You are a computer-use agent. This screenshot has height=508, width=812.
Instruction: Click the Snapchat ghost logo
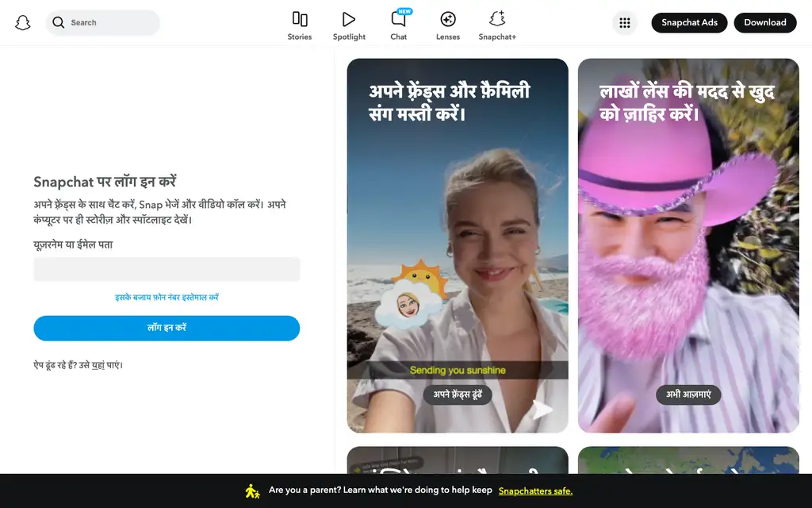(23, 23)
